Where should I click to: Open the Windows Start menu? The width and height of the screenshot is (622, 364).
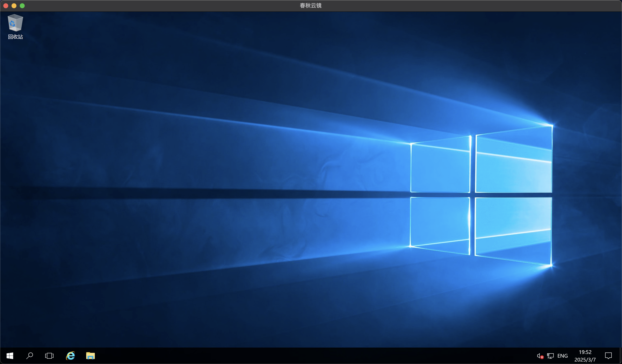point(10,356)
